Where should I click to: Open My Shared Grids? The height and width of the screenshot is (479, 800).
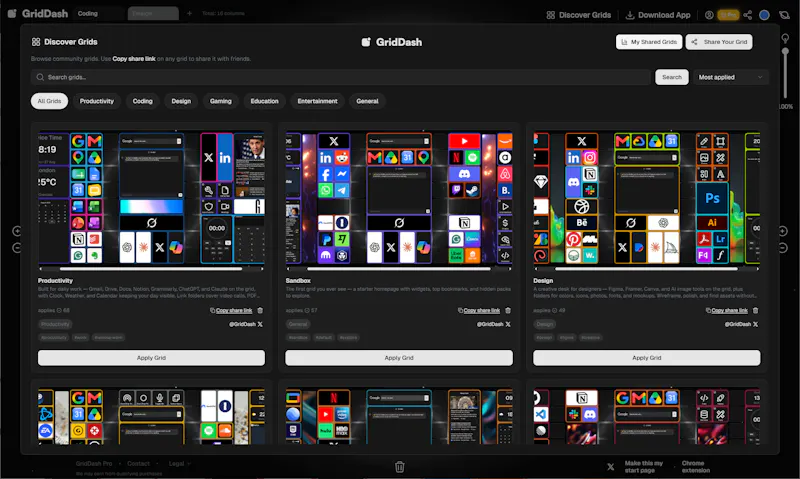pyautogui.click(x=648, y=42)
